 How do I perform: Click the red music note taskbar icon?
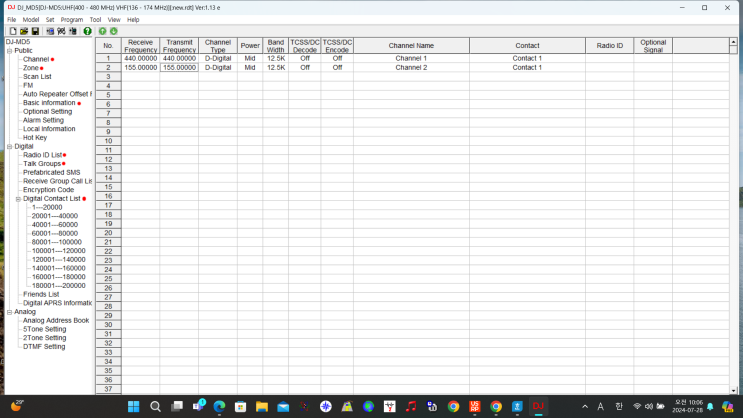point(411,407)
